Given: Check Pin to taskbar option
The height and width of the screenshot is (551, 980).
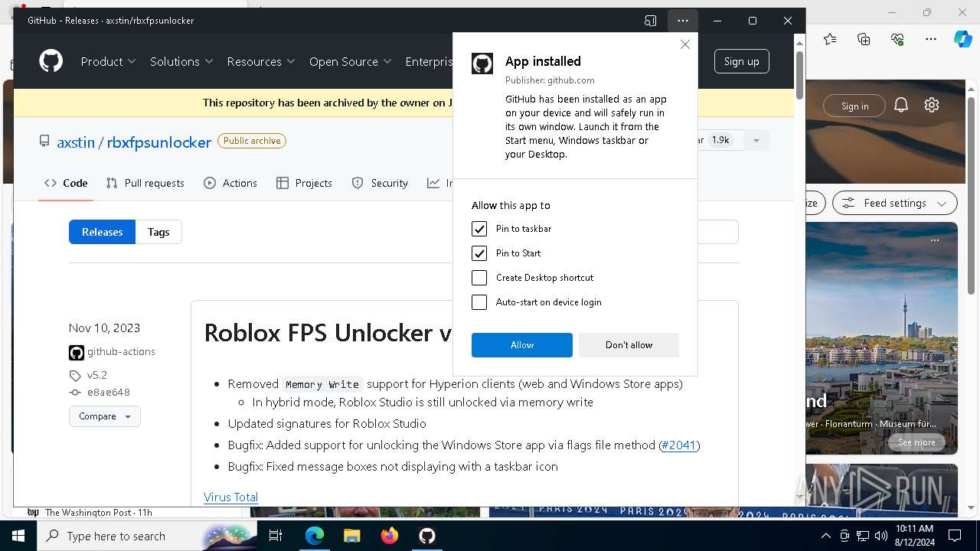Looking at the screenshot, I should [x=479, y=229].
